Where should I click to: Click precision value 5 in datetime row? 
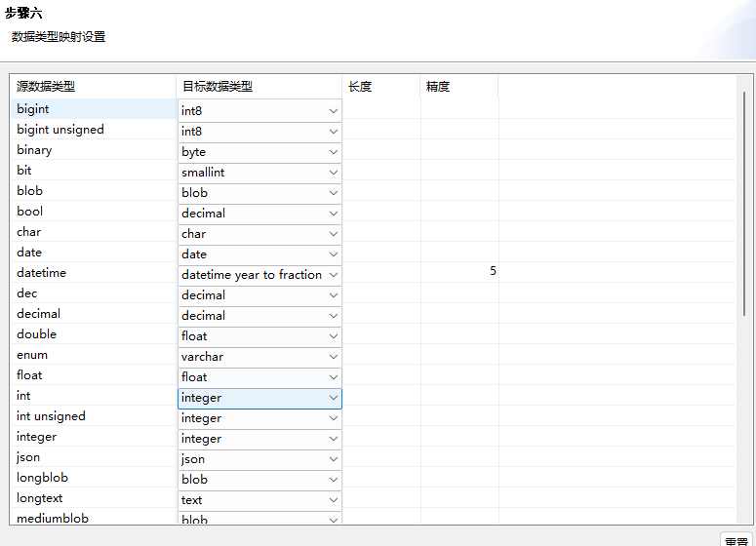(493, 271)
